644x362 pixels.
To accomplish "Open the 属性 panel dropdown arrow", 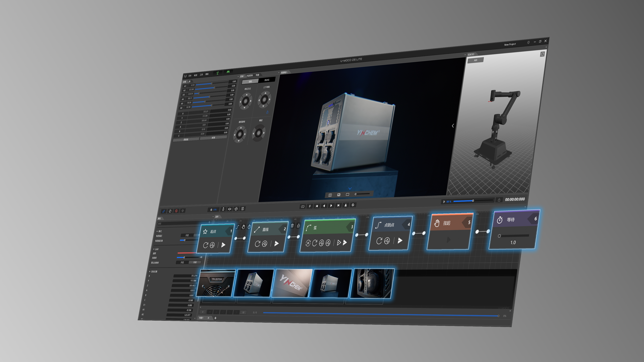I will [213, 217].
